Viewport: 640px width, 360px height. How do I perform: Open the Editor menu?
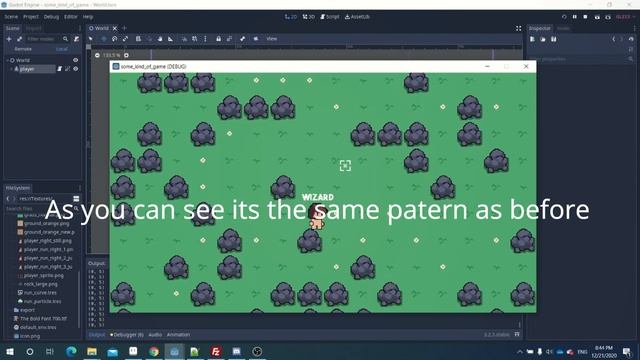point(71,17)
